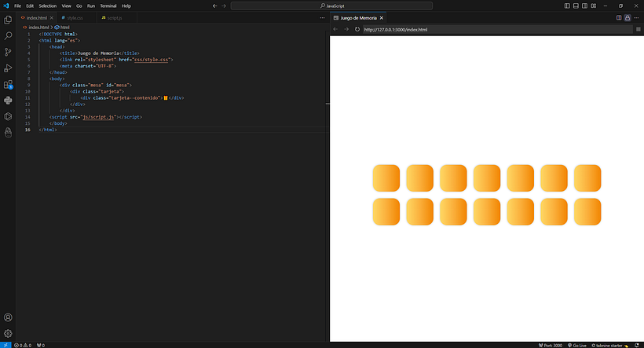Click the middle card in top row
644x348 pixels.
(x=487, y=178)
